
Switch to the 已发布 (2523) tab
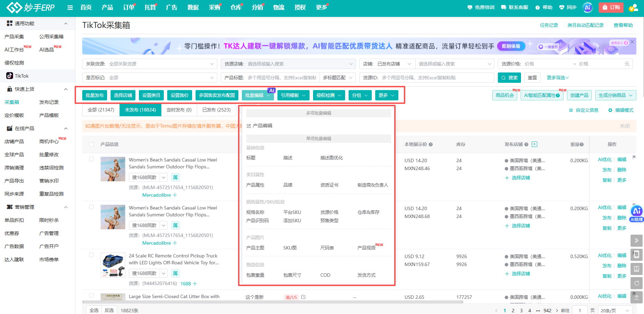(x=216, y=110)
